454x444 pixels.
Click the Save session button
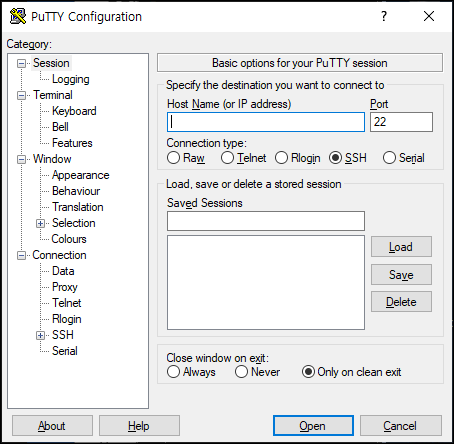coord(401,275)
